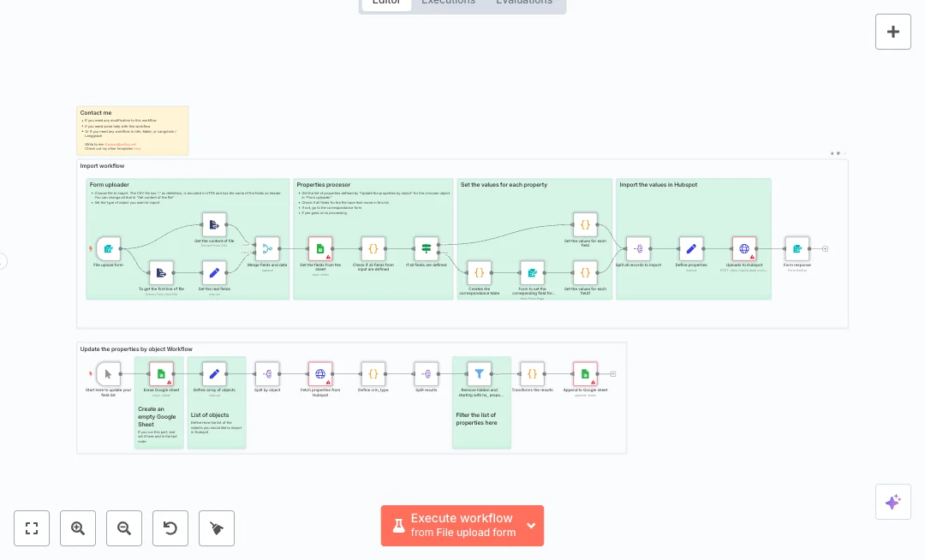925x560 pixels.
Task: Select the "Split all records to import" node
Action: coord(638,248)
